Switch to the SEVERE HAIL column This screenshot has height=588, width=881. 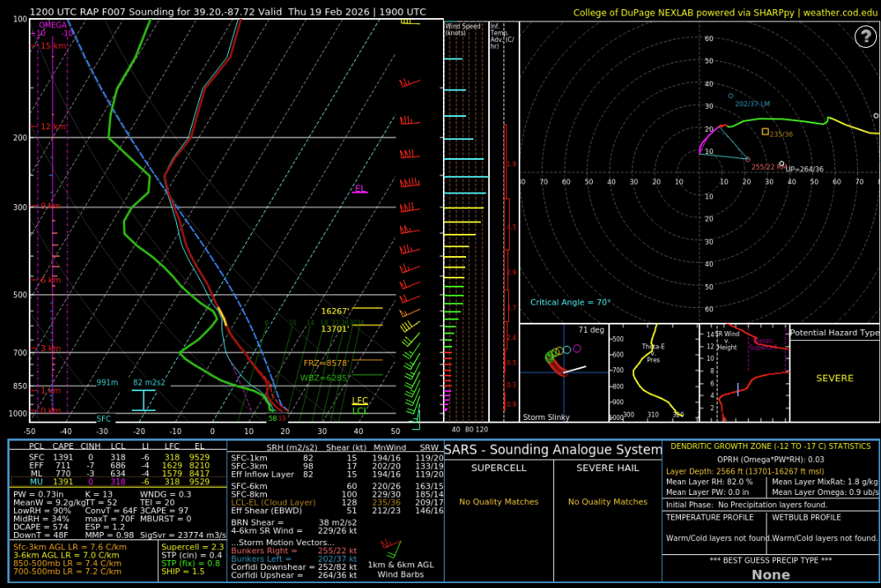click(607, 467)
